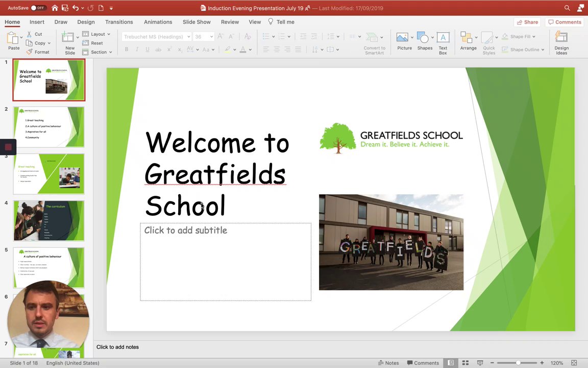Click the font color button
The width and height of the screenshot is (588, 368).
(x=243, y=49)
